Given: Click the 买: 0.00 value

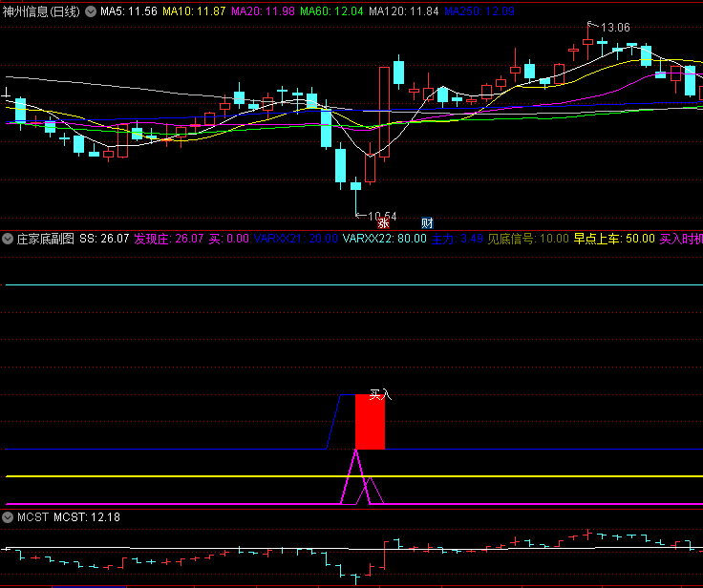Looking at the screenshot, I should pyautogui.click(x=228, y=239).
